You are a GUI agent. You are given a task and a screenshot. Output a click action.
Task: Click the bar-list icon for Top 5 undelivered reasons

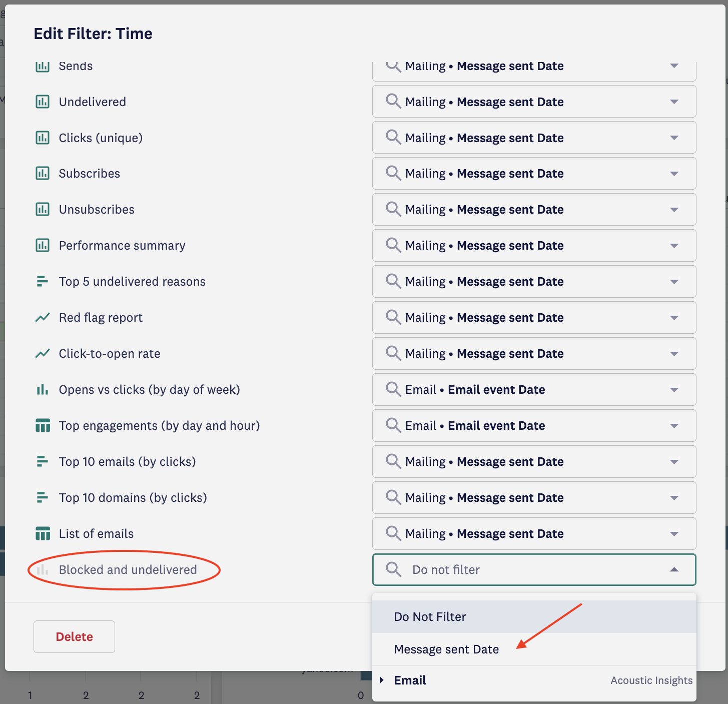pos(43,282)
